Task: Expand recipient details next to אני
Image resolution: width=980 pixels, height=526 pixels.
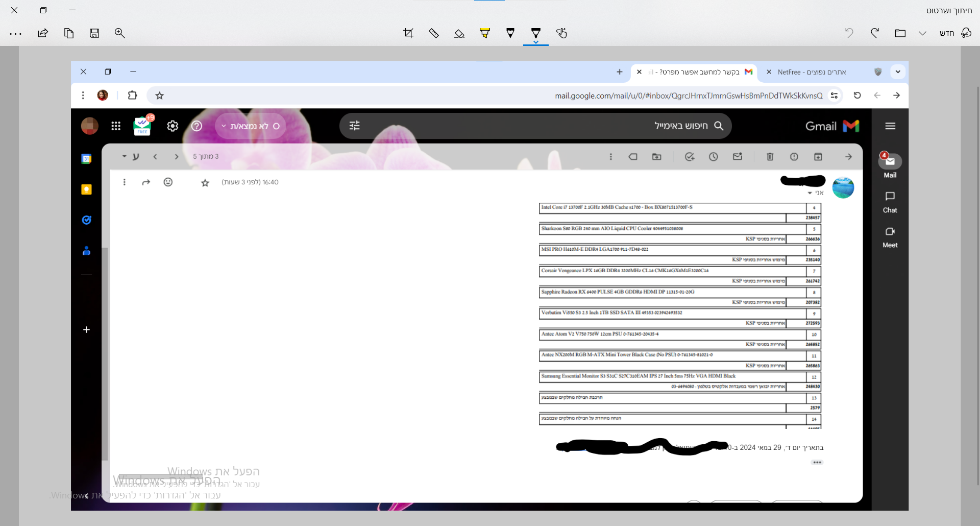Action: pyautogui.click(x=810, y=193)
